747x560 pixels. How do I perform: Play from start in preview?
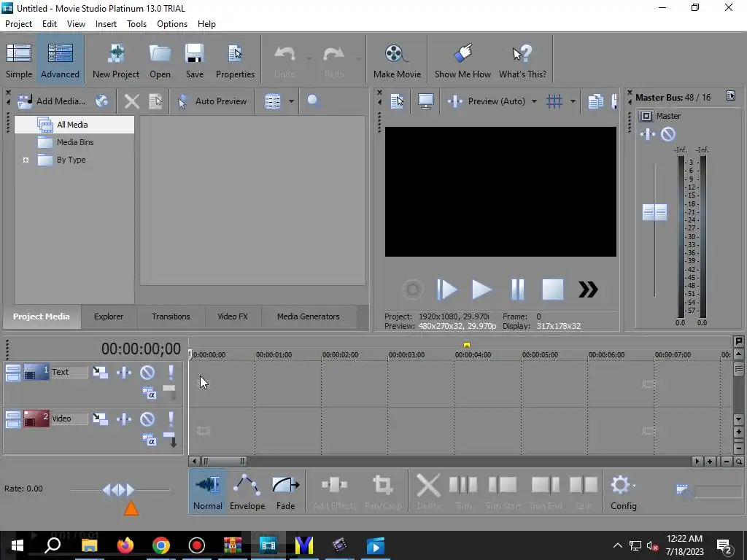tap(446, 289)
